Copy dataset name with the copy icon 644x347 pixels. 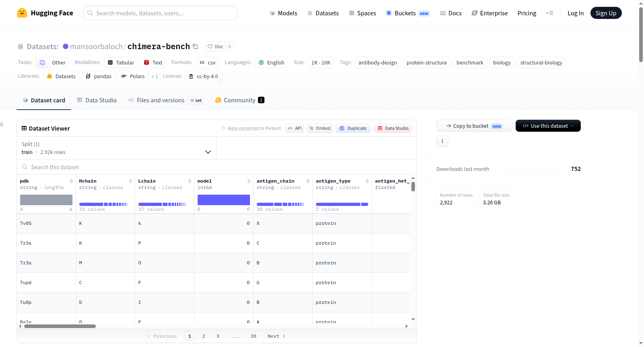point(195,46)
